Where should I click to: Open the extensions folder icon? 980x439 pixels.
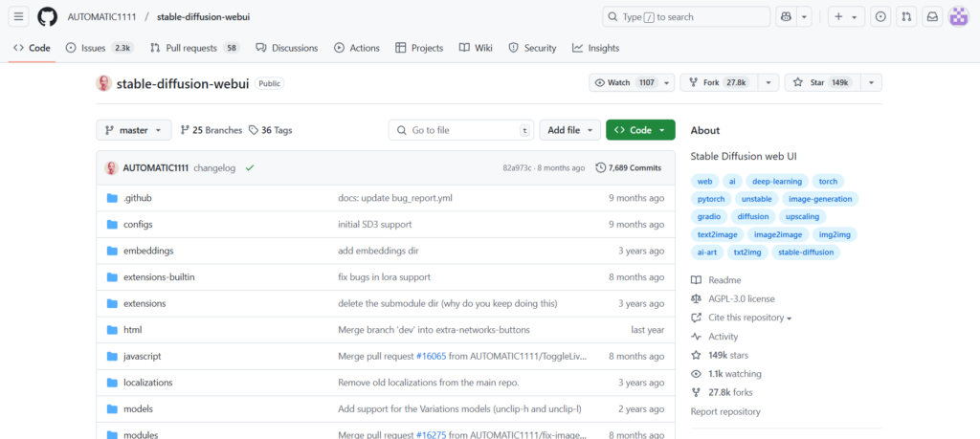click(x=113, y=303)
